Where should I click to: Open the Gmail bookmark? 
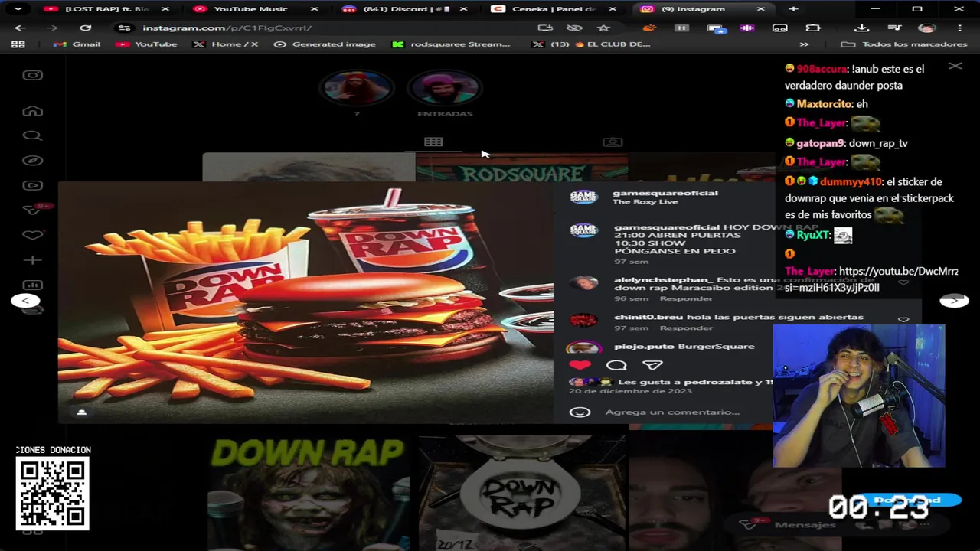[x=79, y=44]
